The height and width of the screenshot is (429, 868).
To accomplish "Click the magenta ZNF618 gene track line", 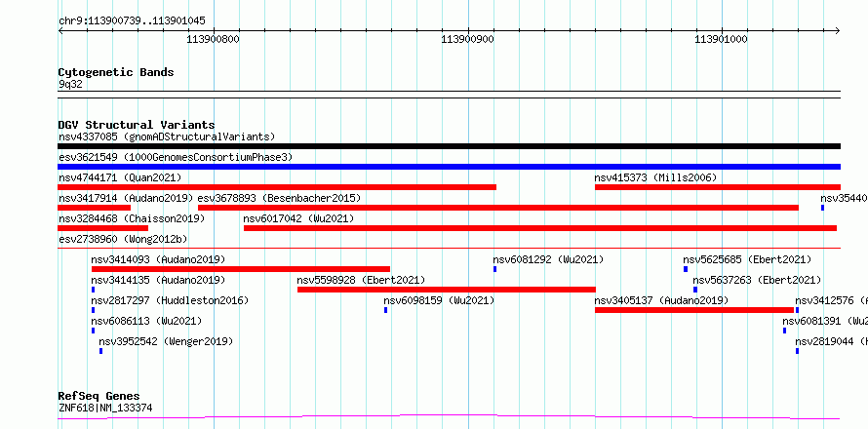I will point(449,416).
